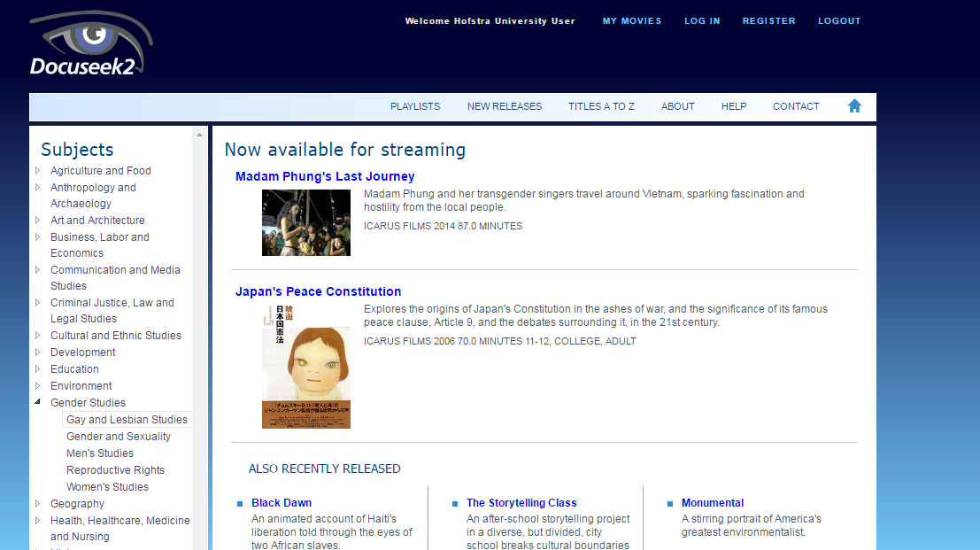Select Gay and Lesbian Studies

pyautogui.click(x=127, y=420)
